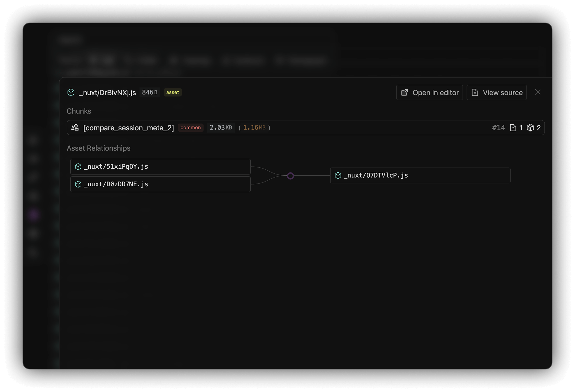This screenshot has height=392, width=575.
Task: Open the file in editor
Action: 430,92
